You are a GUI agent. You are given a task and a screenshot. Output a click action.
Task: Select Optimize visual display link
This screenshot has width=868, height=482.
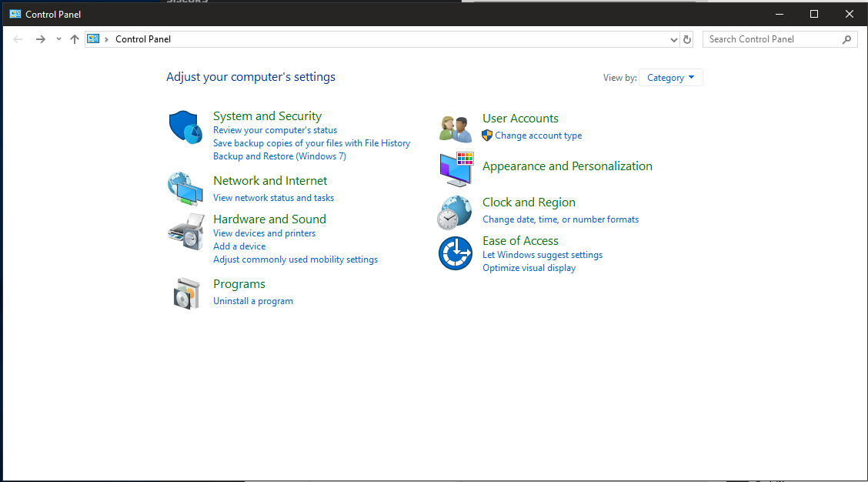point(529,268)
